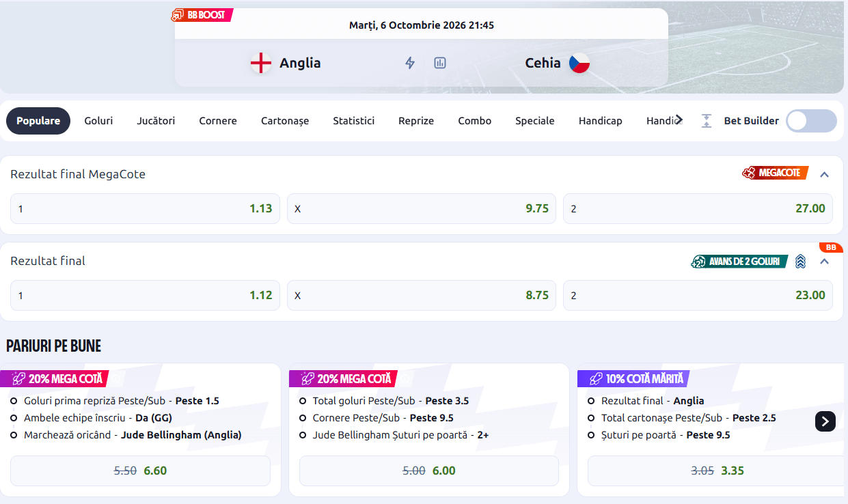The width and height of the screenshot is (848, 504).
Task: Add the 3.35 boosted combo bet
Action: (717, 471)
